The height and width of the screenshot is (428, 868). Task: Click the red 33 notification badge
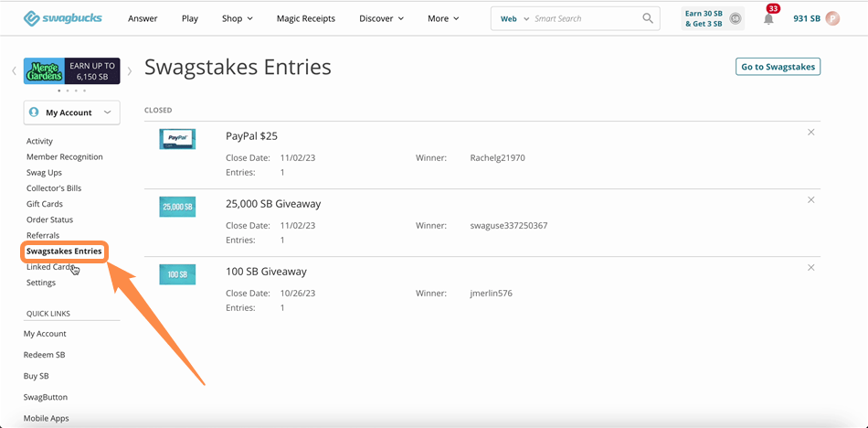(773, 8)
